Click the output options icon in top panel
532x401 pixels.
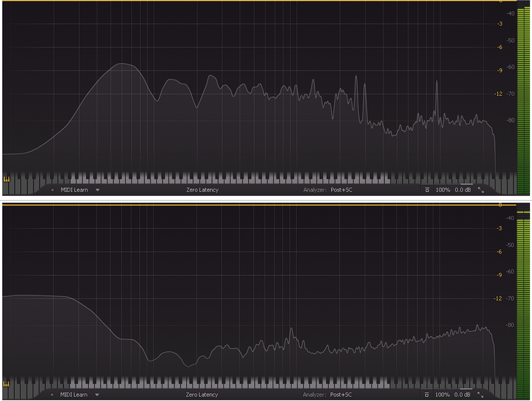pos(427,190)
